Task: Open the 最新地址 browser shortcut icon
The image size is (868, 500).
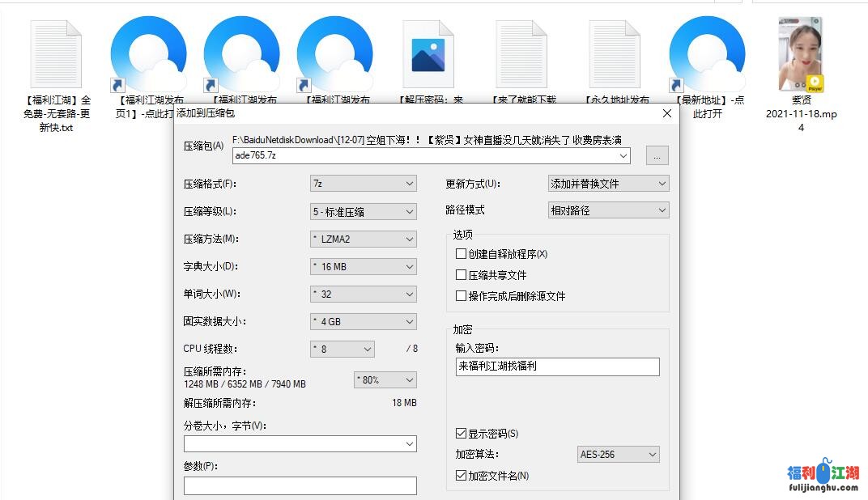Action: click(708, 54)
